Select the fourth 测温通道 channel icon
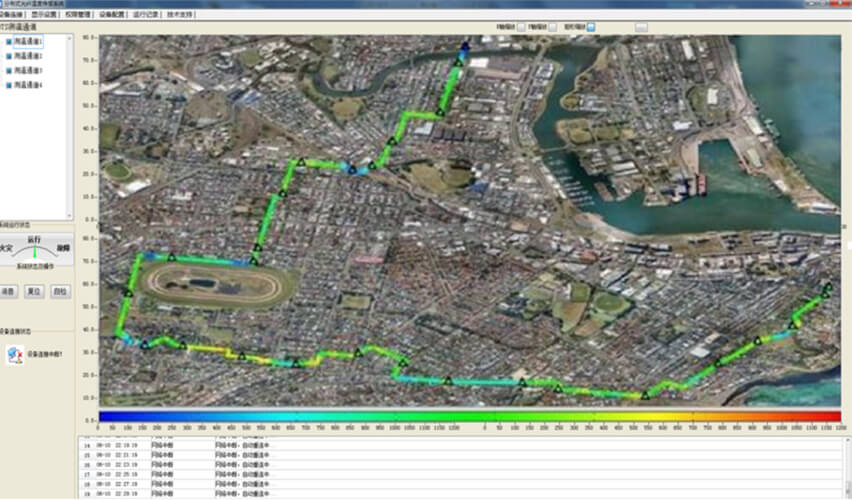The image size is (852, 500). 9,85
